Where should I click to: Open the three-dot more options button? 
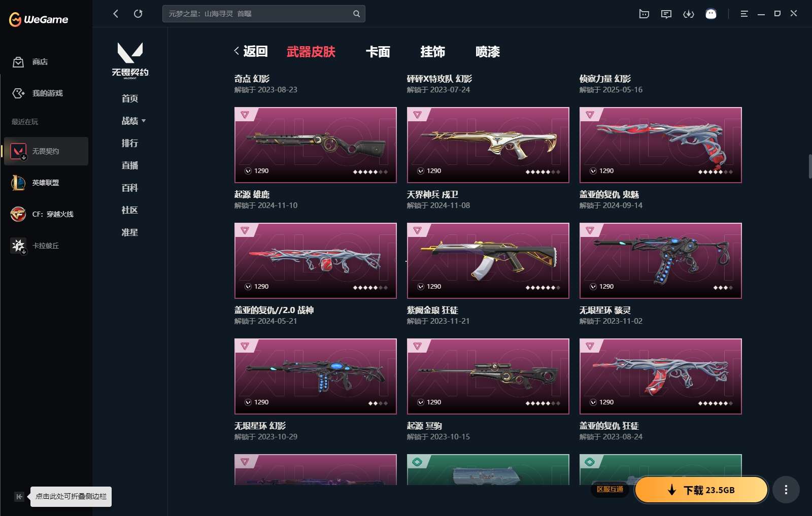[x=786, y=490]
